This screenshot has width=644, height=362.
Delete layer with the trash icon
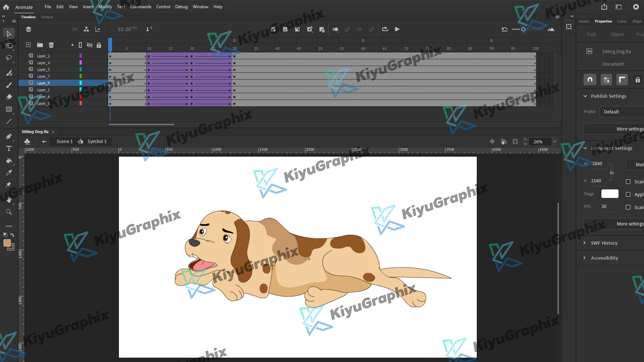click(x=51, y=45)
